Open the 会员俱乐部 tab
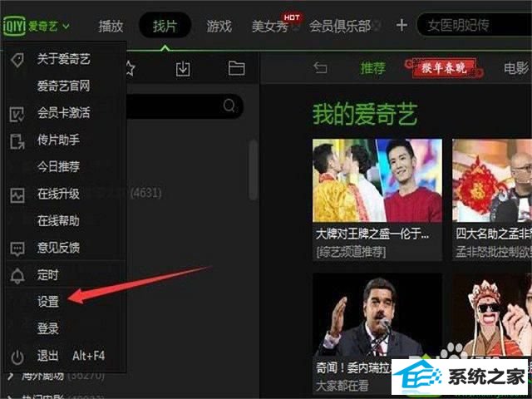 [x=340, y=26]
